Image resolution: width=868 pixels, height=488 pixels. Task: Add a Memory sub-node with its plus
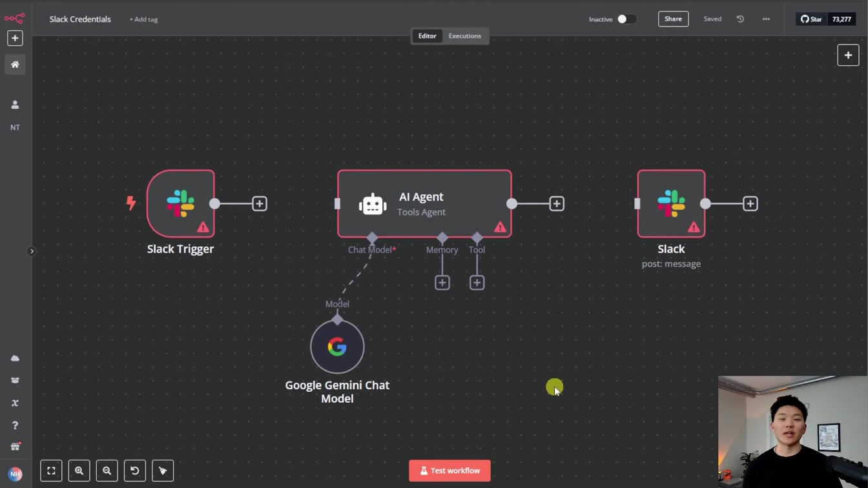(442, 283)
